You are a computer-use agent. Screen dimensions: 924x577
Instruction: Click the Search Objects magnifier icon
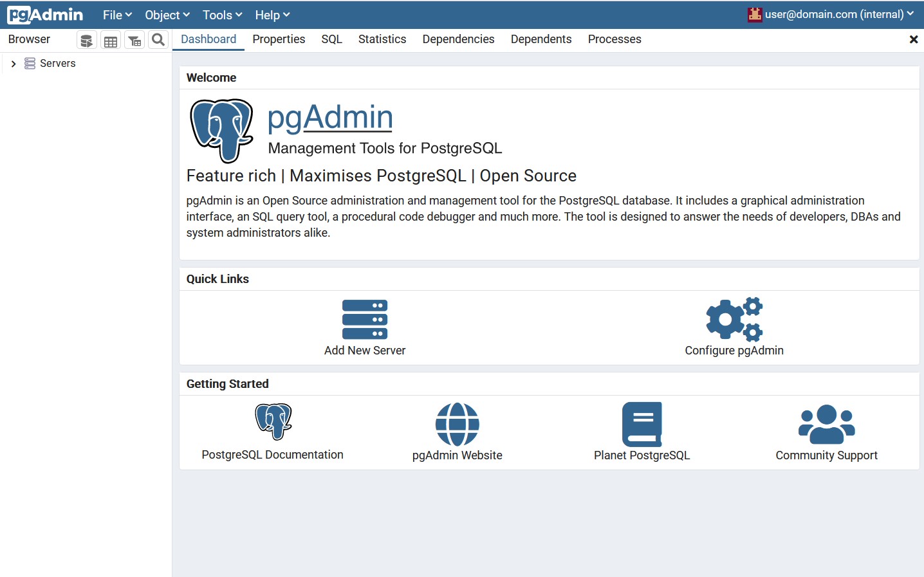[x=158, y=41]
